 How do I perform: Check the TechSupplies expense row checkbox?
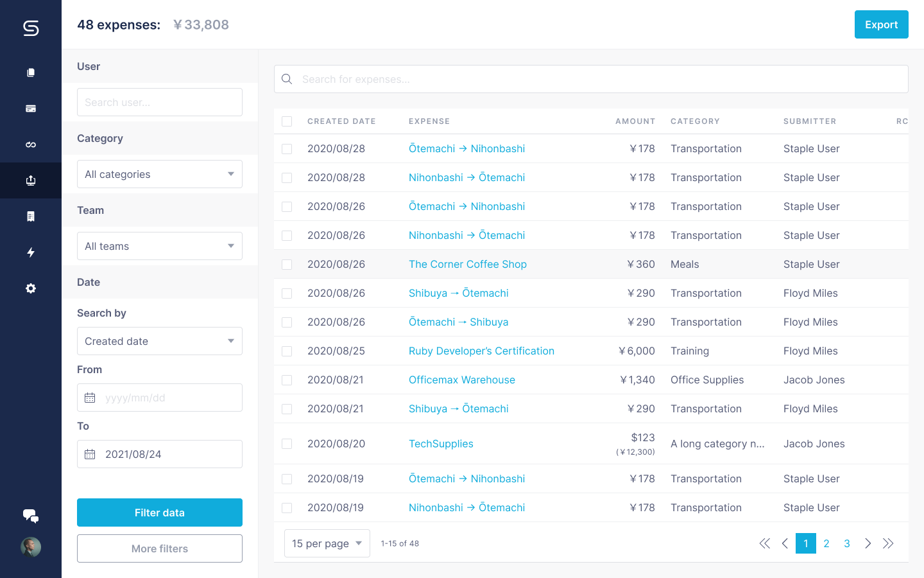coord(286,443)
